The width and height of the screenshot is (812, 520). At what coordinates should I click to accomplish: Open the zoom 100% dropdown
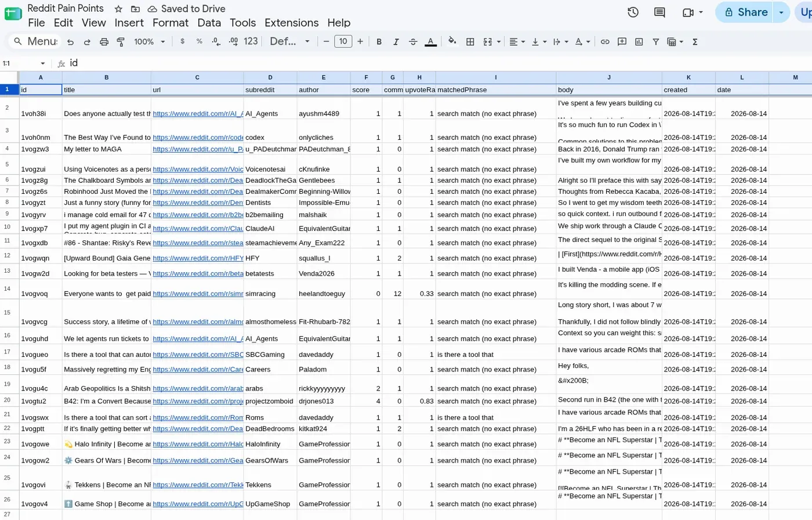pyautogui.click(x=150, y=42)
